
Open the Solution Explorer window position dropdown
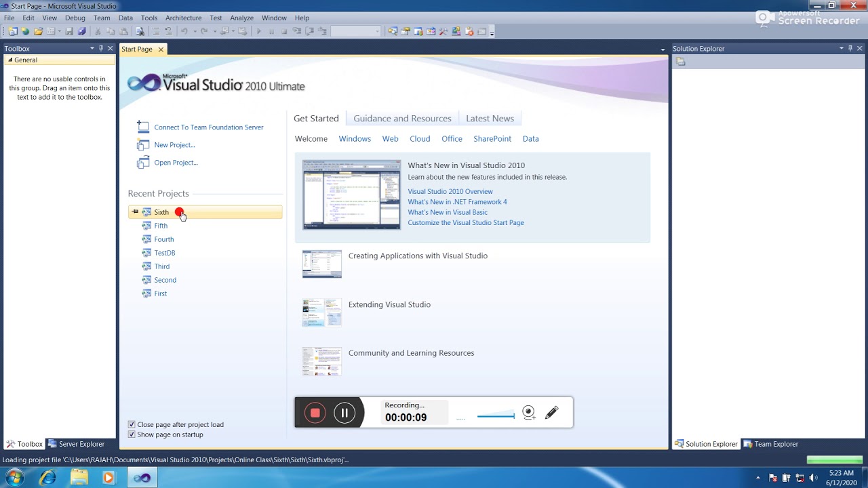pyautogui.click(x=842, y=48)
